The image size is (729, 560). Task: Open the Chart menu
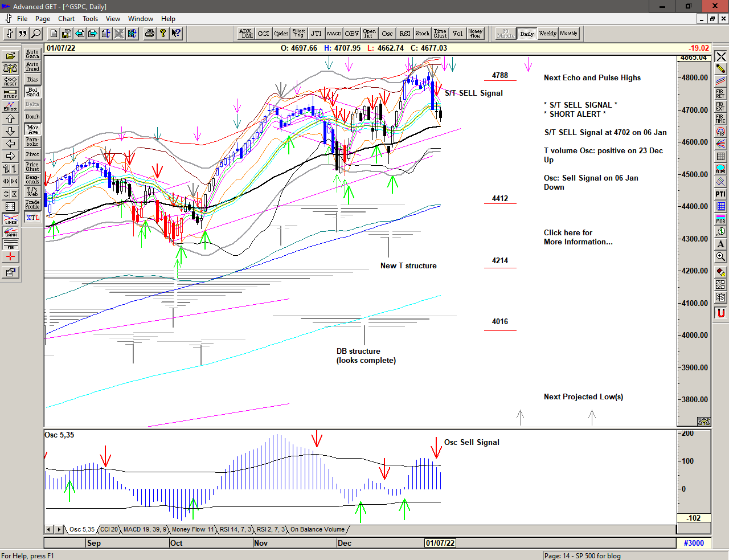[x=66, y=19]
